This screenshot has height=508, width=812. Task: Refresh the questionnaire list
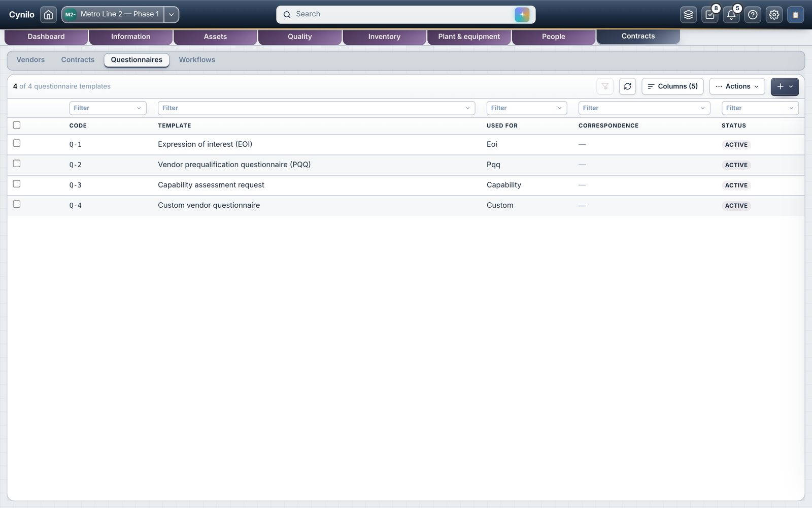pyautogui.click(x=627, y=86)
